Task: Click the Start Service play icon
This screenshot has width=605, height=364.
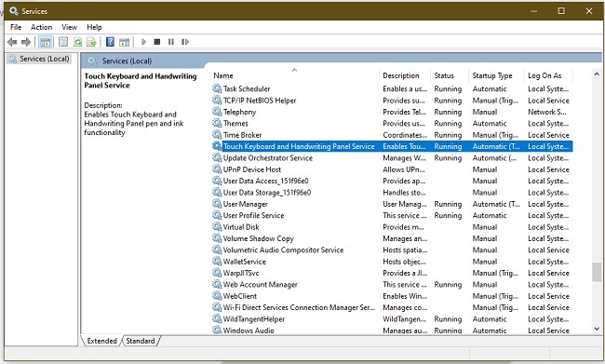Action: [143, 42]
